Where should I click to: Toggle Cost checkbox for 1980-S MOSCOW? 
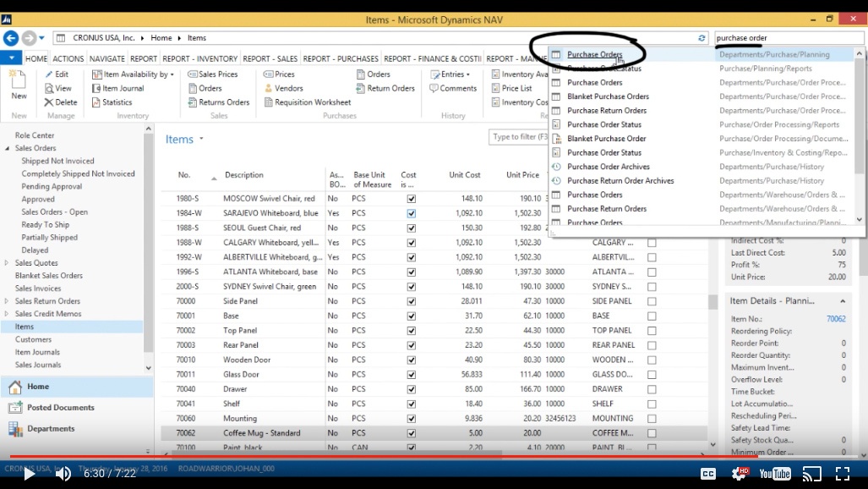point(412,199)
